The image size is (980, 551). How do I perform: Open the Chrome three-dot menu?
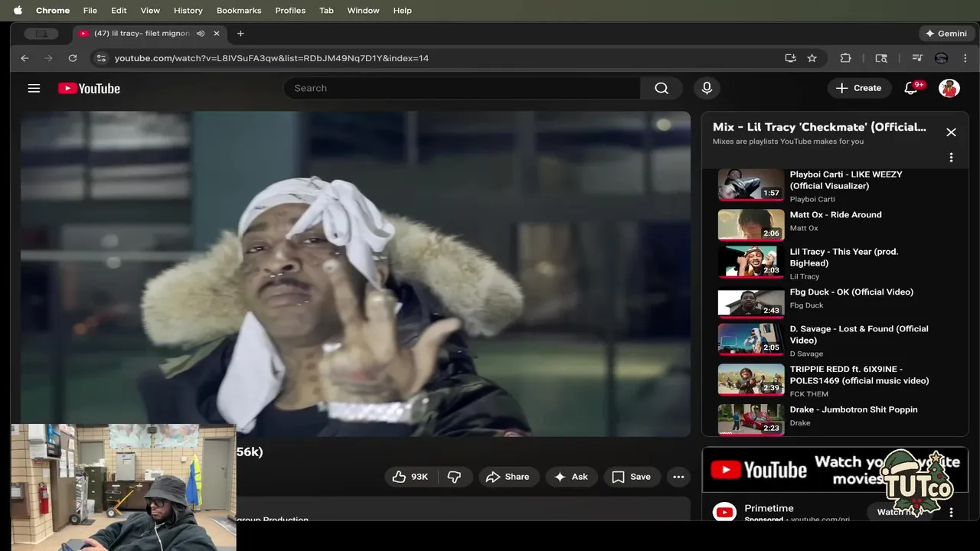pyautogui.click(x=965, y=58)
